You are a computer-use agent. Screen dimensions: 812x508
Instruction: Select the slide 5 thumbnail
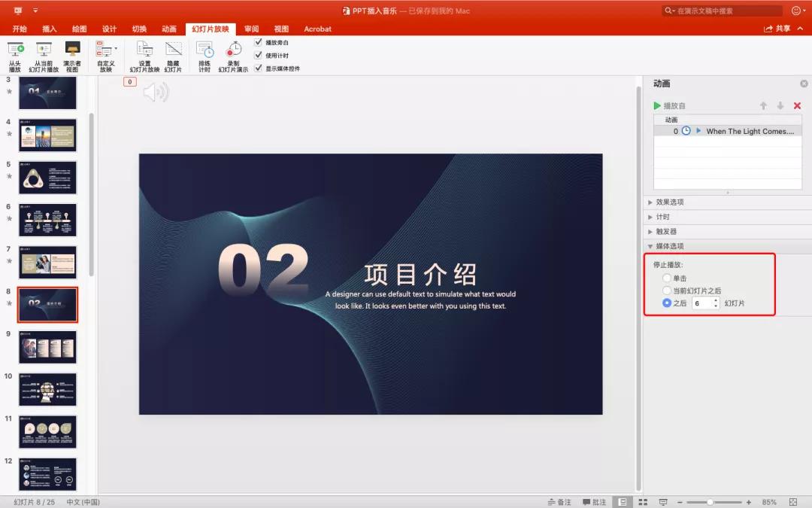click(47, 178)
